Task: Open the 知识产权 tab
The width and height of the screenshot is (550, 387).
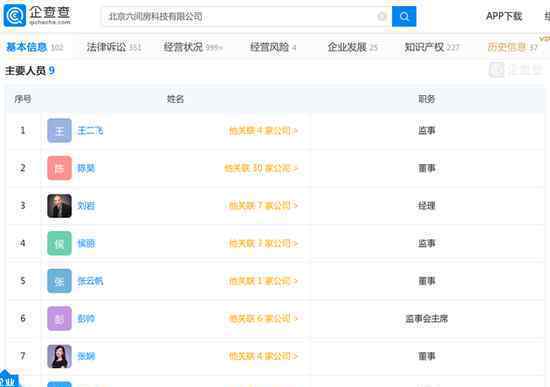Action: 431,47
